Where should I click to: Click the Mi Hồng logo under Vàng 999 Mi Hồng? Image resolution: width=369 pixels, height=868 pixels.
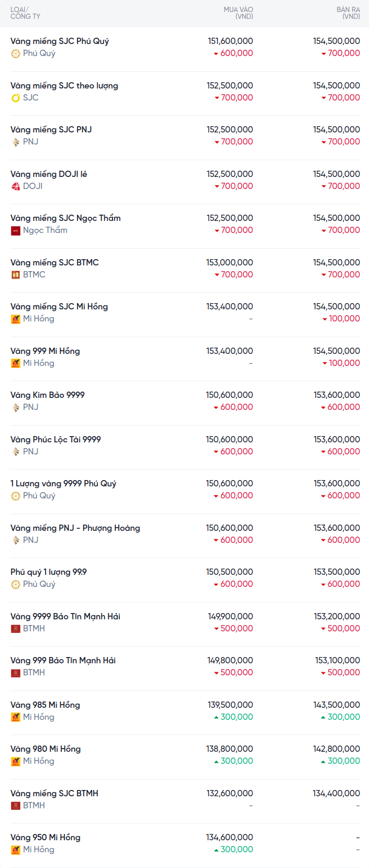[x=16, y=363]
